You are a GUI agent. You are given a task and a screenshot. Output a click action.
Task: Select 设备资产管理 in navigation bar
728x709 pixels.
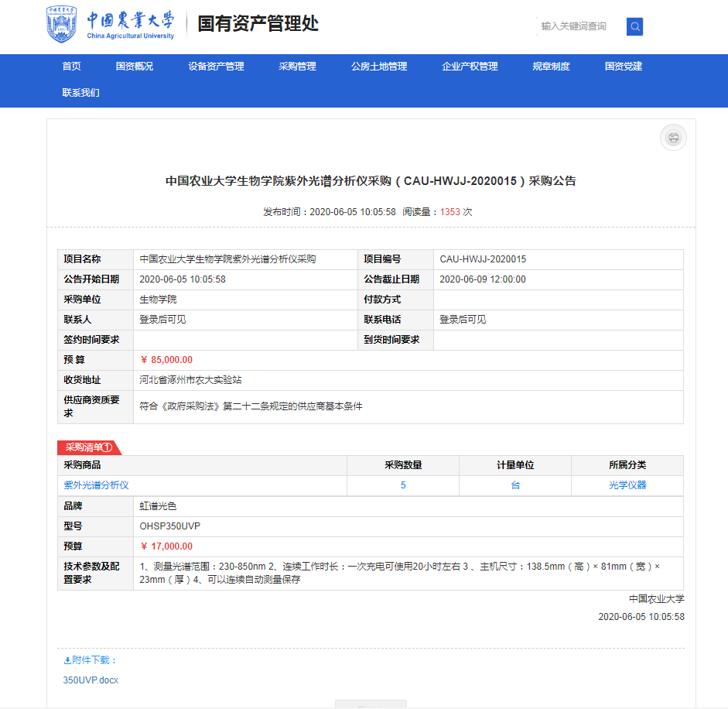pyautogui.click(x=216, y=67)
